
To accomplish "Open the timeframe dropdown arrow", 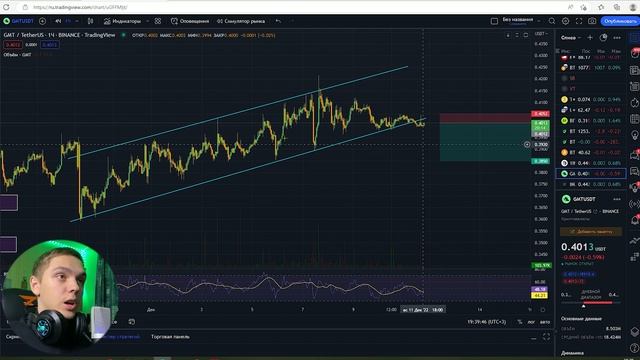I will pyautogui.click(x=77, y=21).
